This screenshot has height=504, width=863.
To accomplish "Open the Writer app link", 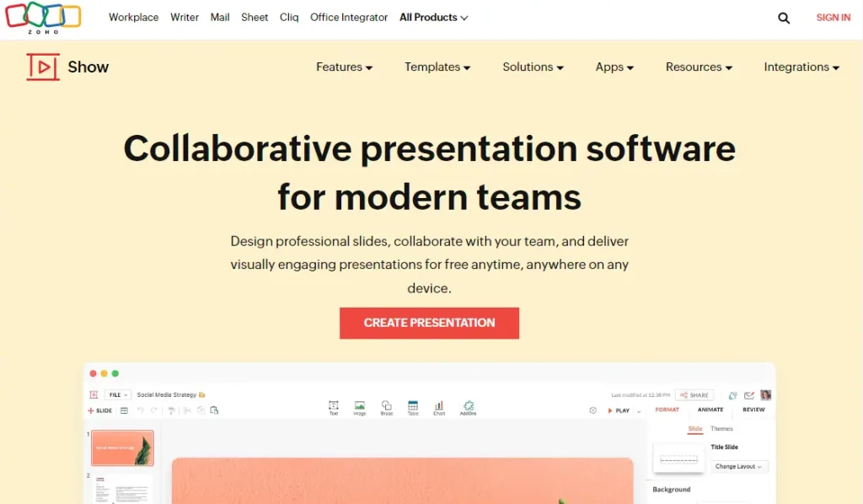I will point(185,17).
